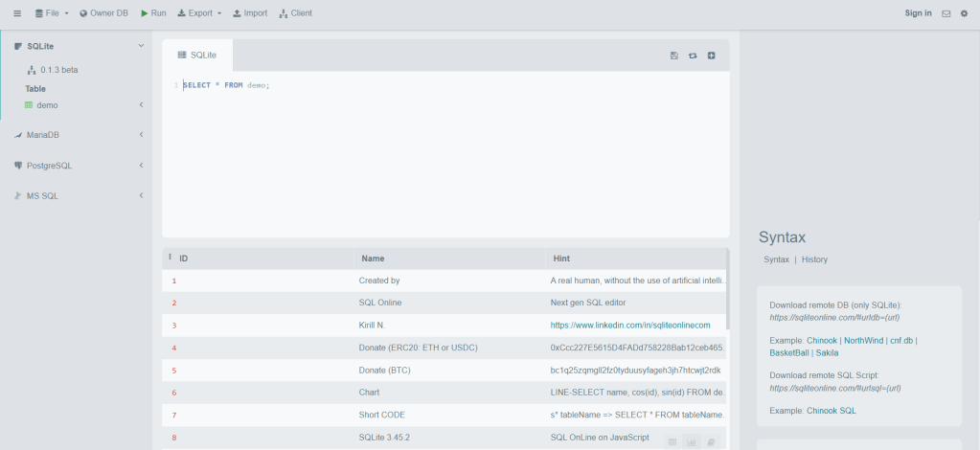The width and height of the screenshot is (980, 450).
Task: Open the hamburger menu icon
Action: [x=17, y=13]
